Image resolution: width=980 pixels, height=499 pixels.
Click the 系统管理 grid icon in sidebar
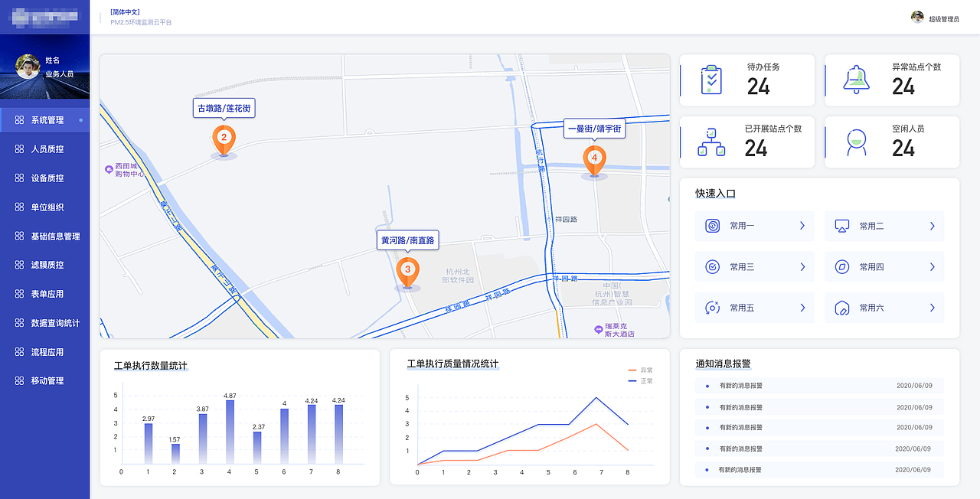pos(19,120)
